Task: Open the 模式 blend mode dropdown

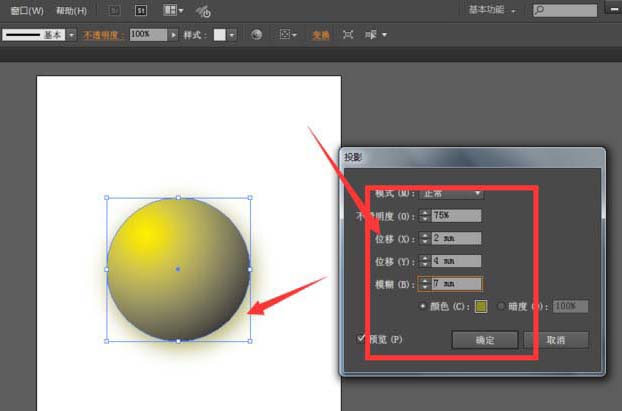Action: [451, 194]
